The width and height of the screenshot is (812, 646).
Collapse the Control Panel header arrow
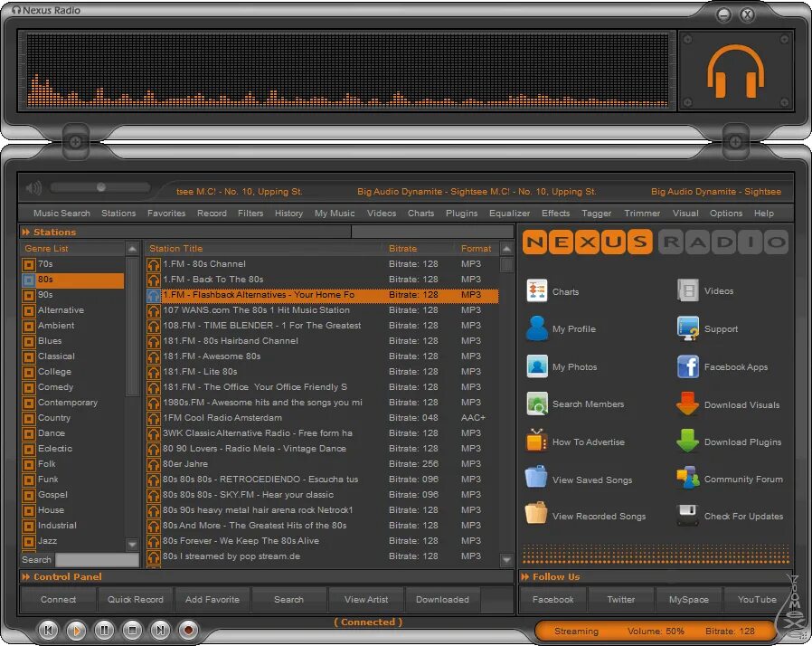click(x=26, y=576)
